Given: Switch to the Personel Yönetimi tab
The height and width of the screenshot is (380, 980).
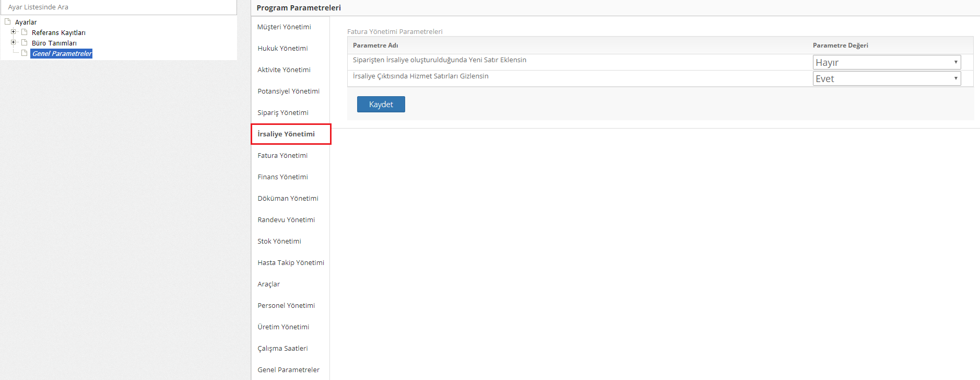Looking at the screenshot, I should click(286, 305).
